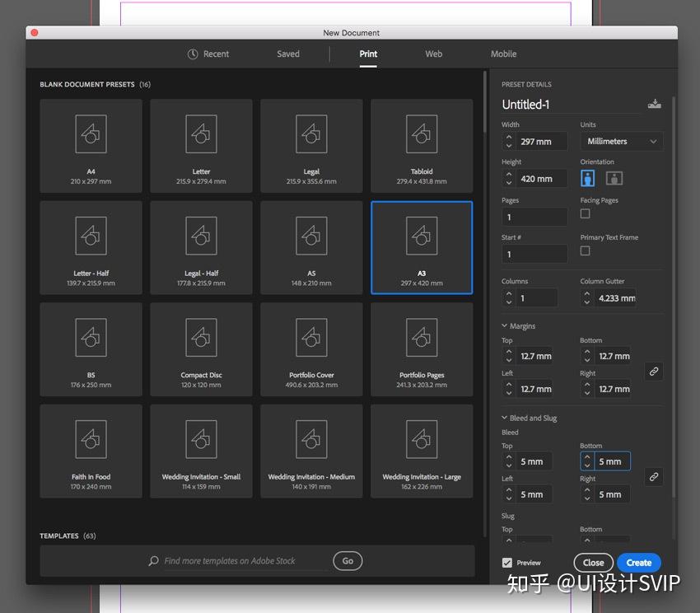The image size is (700, 613).
Task: Click the bleed bottom stepper arrows
Action: click(x=587, y=461)
